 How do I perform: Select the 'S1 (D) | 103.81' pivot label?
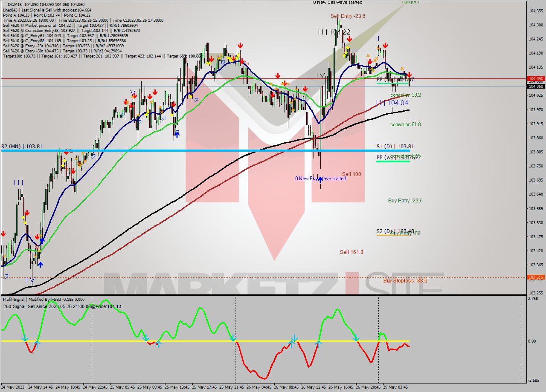pyautogui.click(x=395, y=147)
